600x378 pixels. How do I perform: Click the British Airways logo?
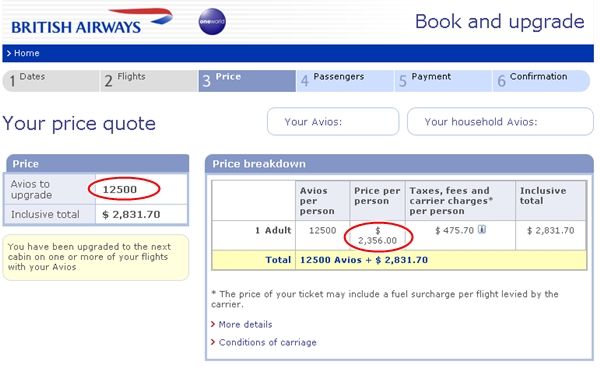[x=92, y=22]
